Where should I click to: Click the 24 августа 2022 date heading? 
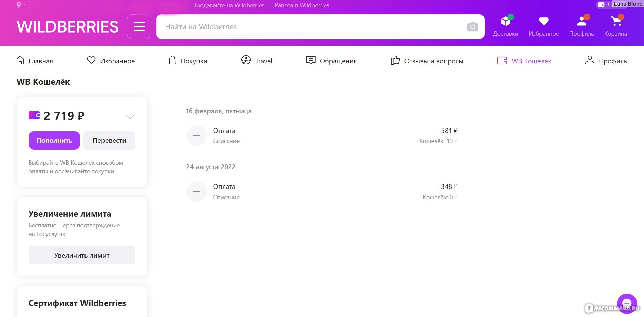point(211,167)
